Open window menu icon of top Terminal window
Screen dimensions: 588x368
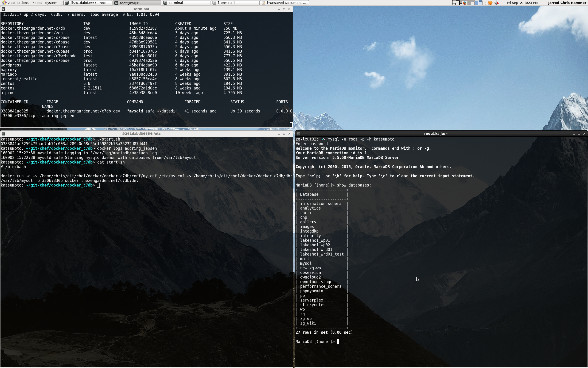(x=3, y=9)
